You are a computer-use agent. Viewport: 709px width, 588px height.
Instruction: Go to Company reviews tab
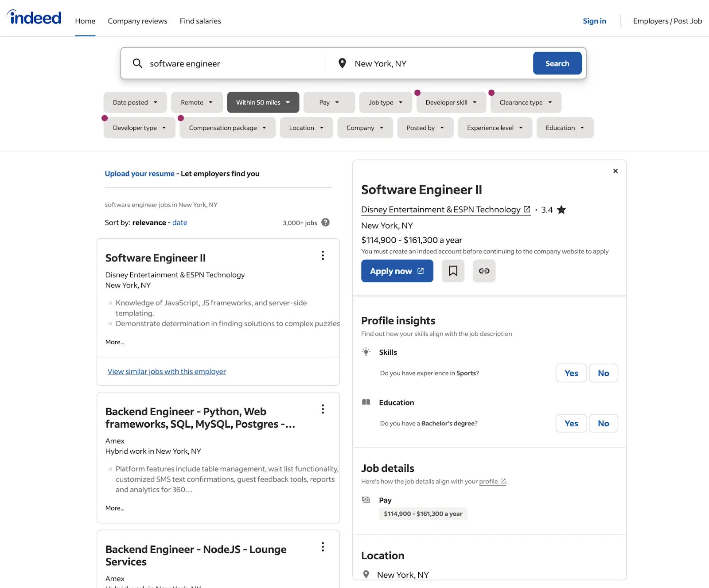[x=137, y=21]
